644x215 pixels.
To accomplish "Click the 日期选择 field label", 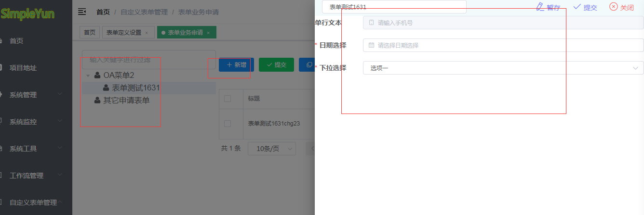I will pyautogui.click(x=333, y=45).
